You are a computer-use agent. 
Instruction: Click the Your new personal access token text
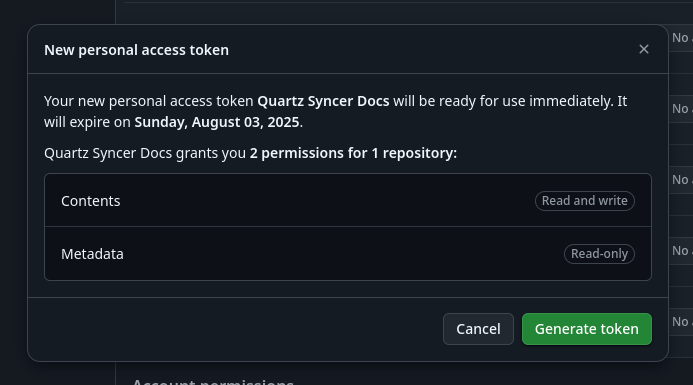pyautogui.click(x=148, y=101)
